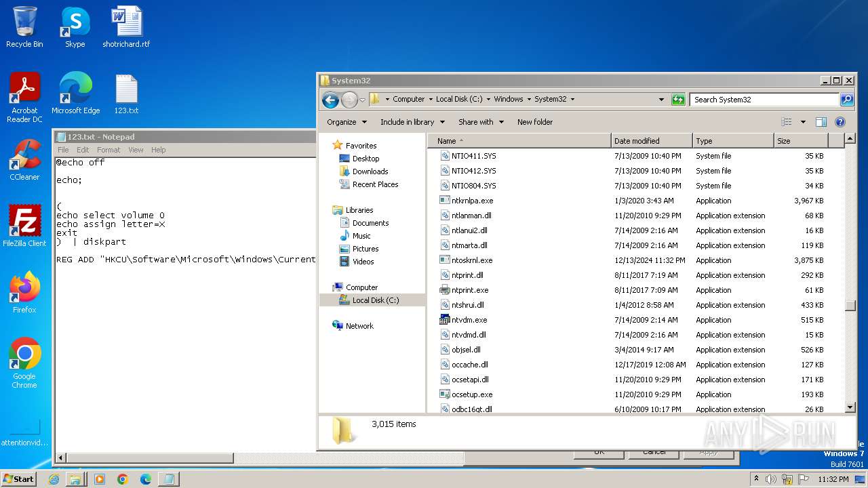Sort by Date modified column
This screenshot has height=488, width=868.
652,141
